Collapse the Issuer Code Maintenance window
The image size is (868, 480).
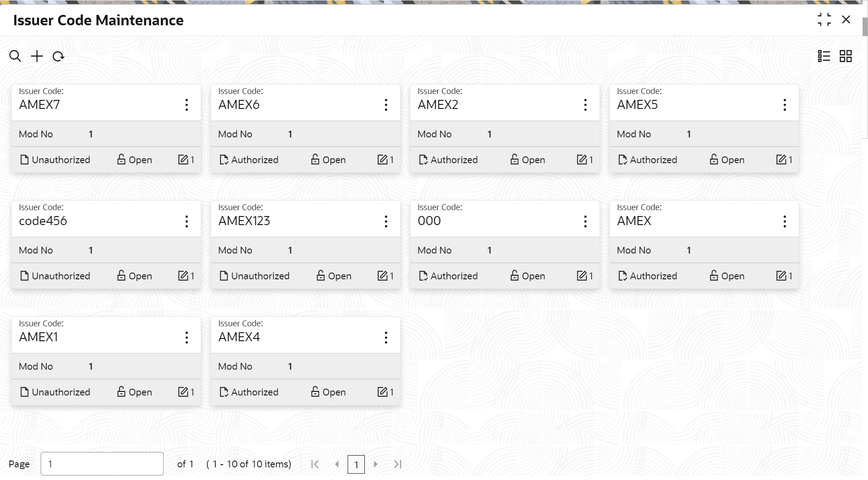click(824, 20)
